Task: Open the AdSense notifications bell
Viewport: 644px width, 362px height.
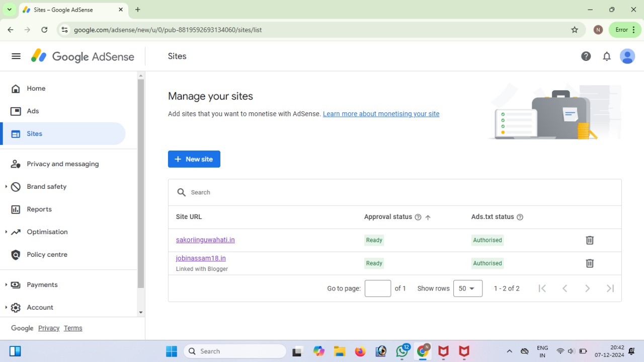Action: [x=607, y=56]
